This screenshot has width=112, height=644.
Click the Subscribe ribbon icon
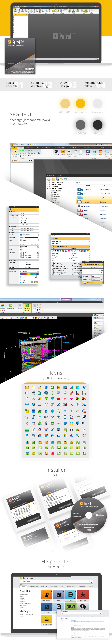click(x=19, y=305)
